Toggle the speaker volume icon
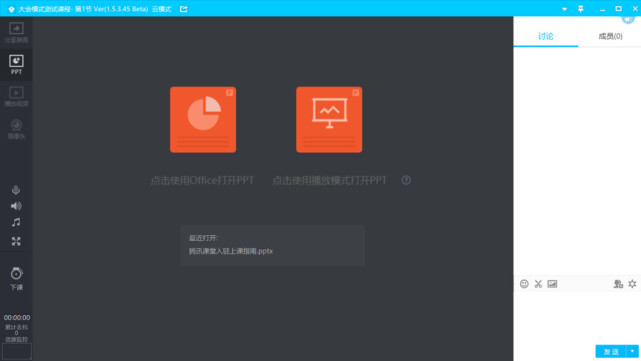This screenshot has width=641, height=361. 16,206
